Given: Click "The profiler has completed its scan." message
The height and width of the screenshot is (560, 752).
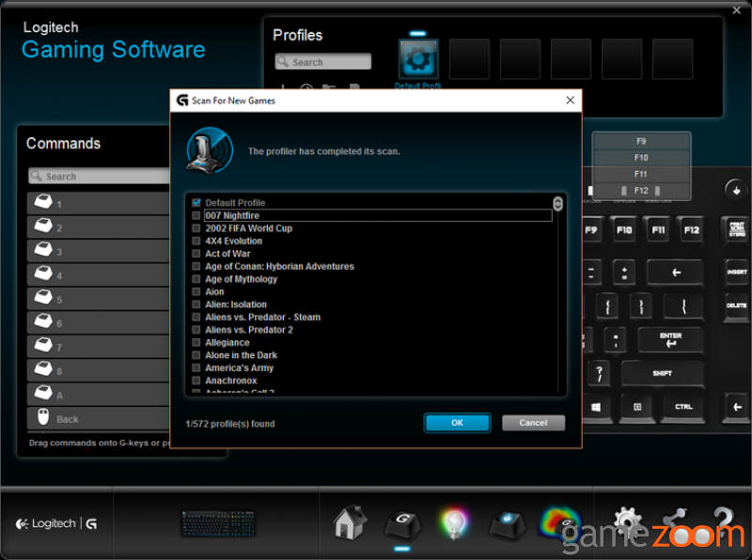Looking at the screenshot, I should click(x=324, y=151).
